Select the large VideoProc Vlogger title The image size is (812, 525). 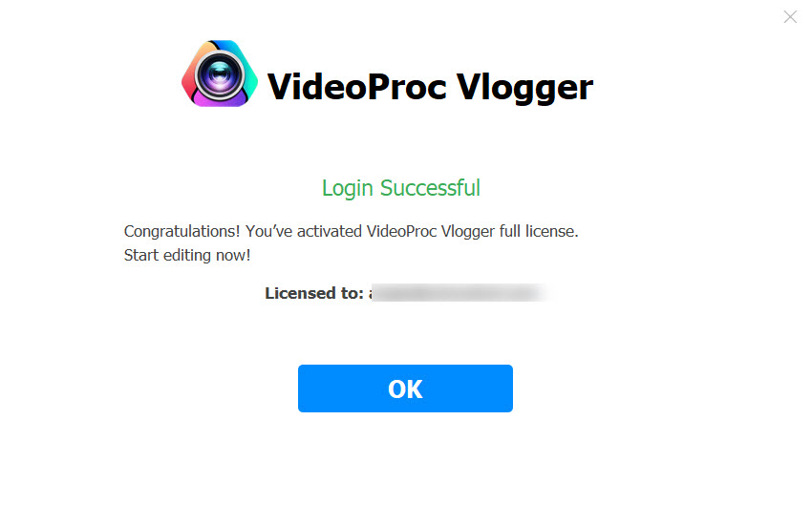(x=430, y=86)
